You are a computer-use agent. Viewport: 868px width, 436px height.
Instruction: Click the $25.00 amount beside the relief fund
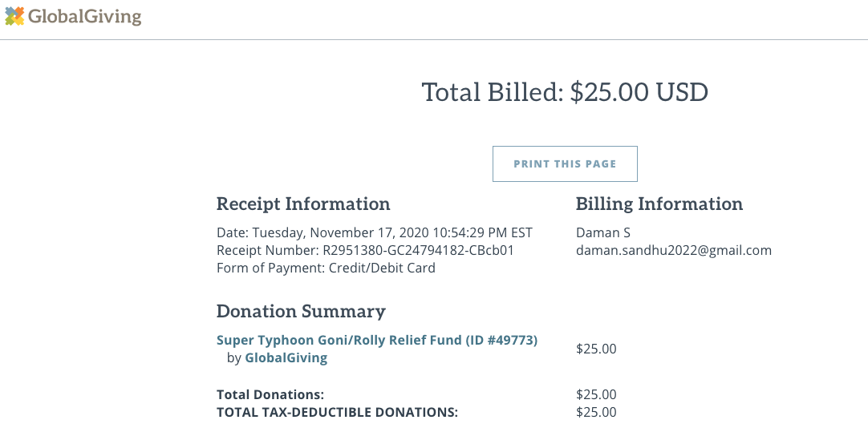pyautogui.click(x=596, y=349)
